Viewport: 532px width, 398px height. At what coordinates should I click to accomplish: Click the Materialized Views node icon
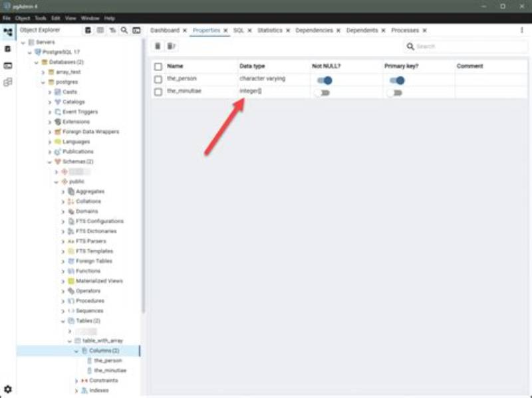click(x=71, y=281)
